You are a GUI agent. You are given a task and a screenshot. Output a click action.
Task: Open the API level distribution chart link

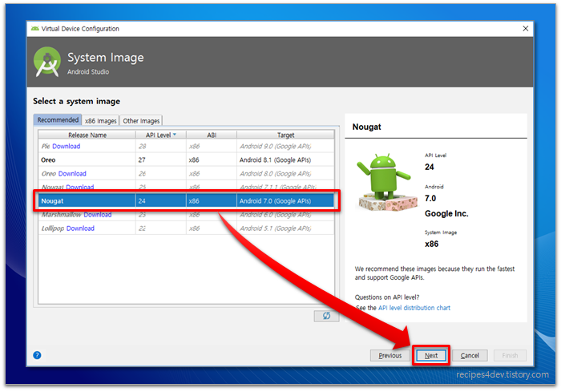point(414,308)
